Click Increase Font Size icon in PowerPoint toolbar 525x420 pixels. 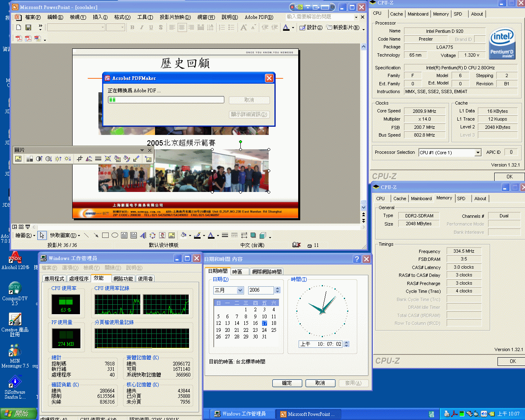pyautogui.click(x=244, y=27)
